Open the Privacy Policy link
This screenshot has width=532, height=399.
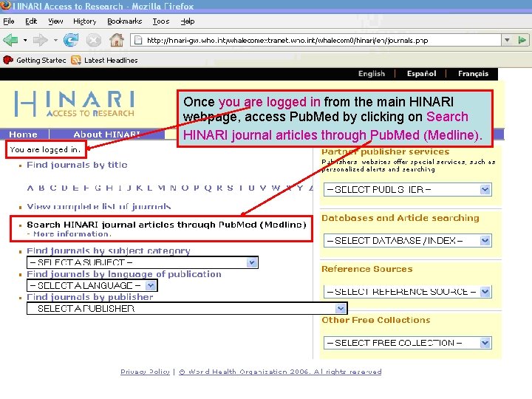click(145, 372)
